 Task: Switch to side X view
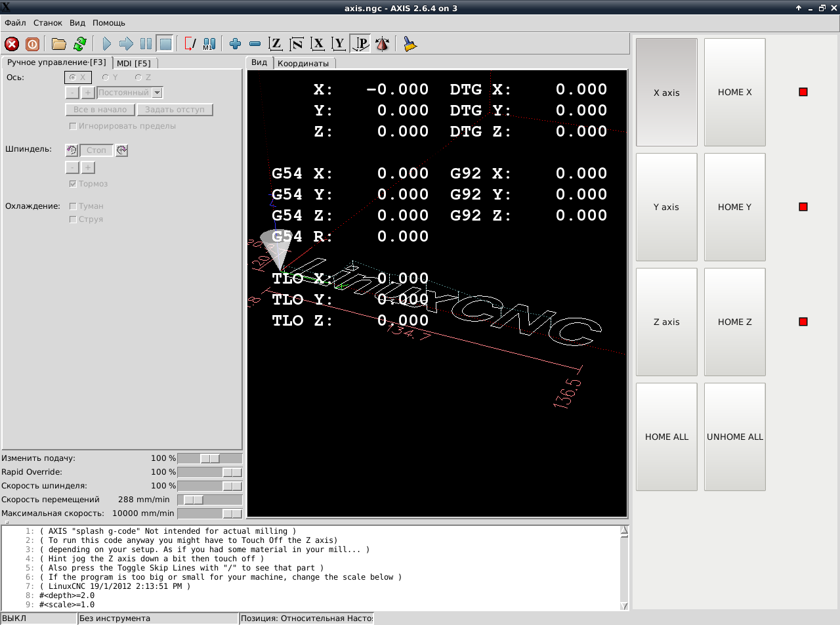(318, 44)
